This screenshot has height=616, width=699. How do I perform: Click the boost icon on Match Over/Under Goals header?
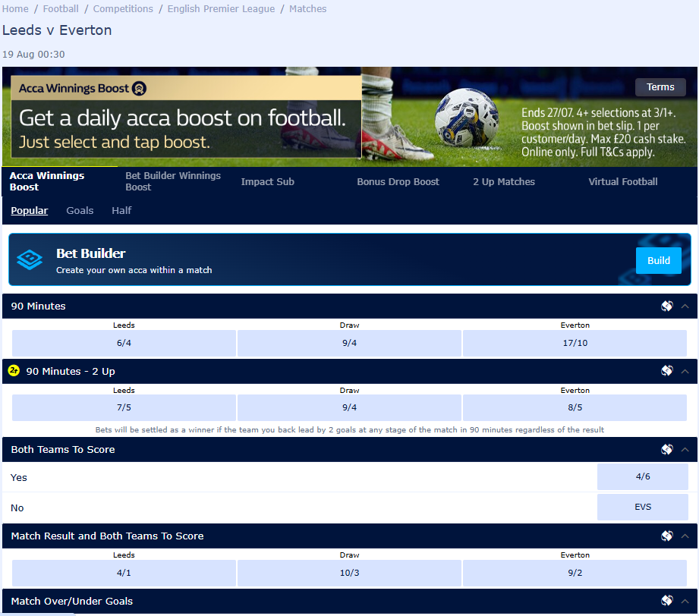(x=666, y=600)
